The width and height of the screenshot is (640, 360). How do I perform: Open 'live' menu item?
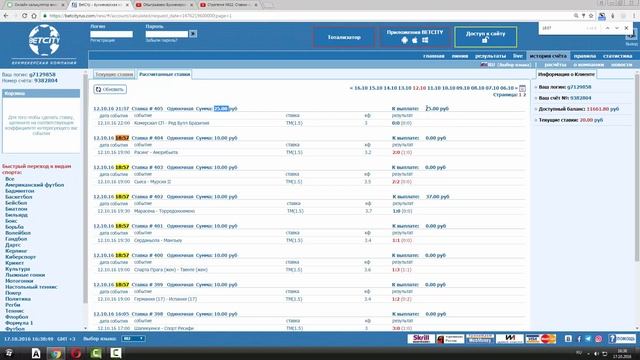[x=518, y=56]
